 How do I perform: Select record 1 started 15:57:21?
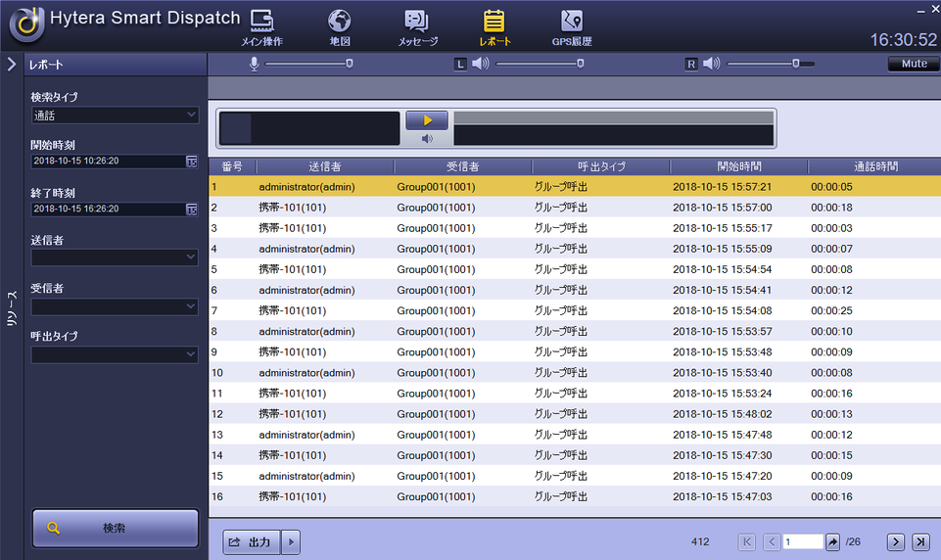(x=575, y=187)
